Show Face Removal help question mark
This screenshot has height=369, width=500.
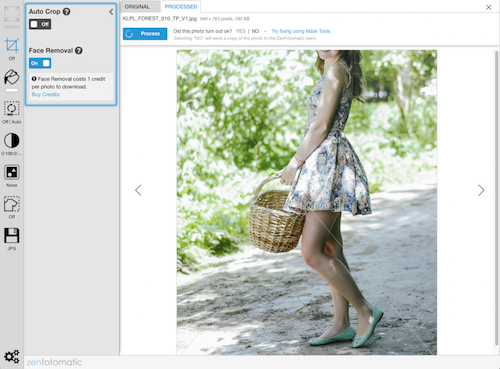[79, 51]
